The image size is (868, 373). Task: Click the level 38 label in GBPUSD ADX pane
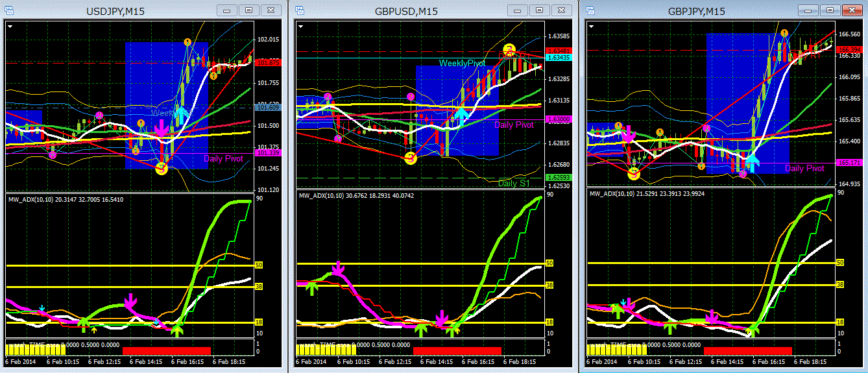click(549, 285)
